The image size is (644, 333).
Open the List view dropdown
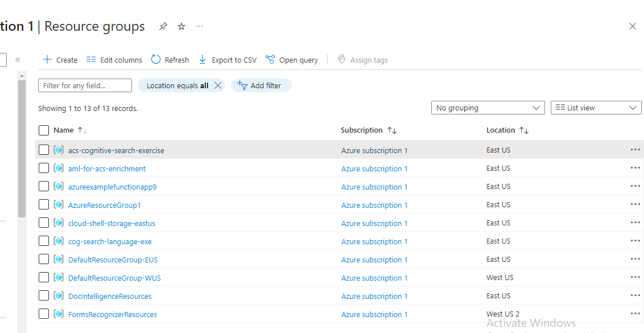coord(596,108)
